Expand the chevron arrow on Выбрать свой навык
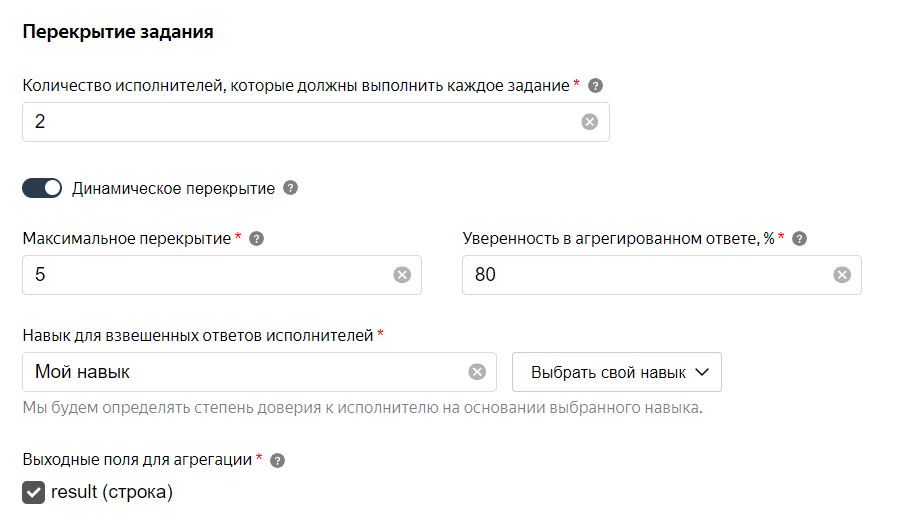Viewport: 900px width, 521px height. click(x=702, y=372)
